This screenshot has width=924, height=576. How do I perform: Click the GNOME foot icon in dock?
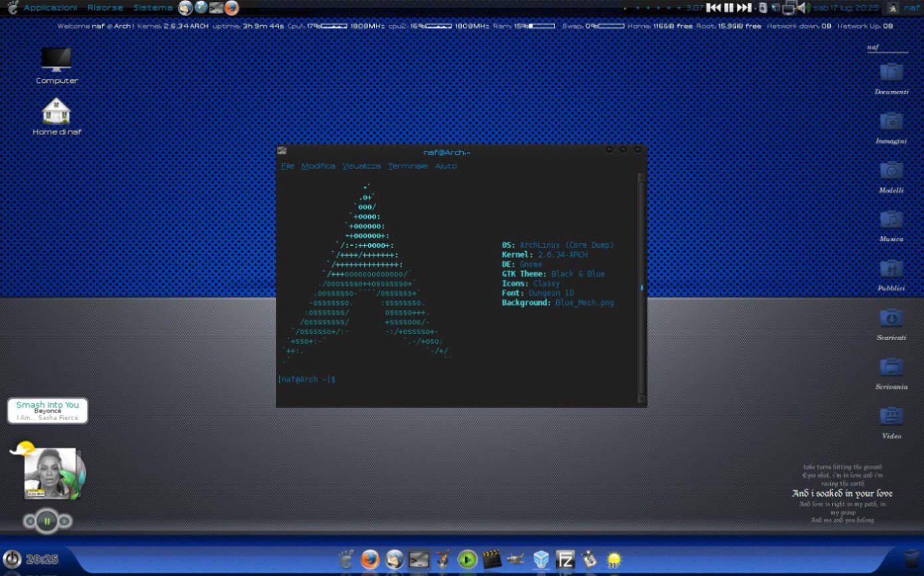coord(346,559)
